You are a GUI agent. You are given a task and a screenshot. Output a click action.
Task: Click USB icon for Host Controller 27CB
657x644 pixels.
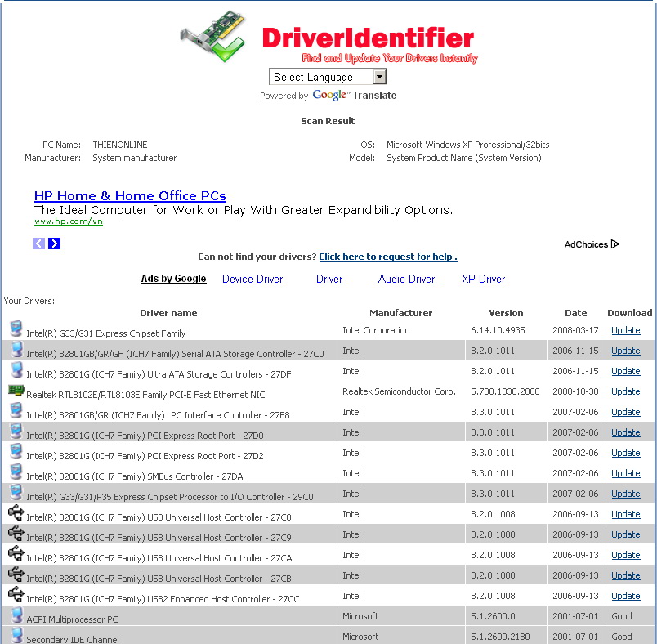(x=16, y=574)
